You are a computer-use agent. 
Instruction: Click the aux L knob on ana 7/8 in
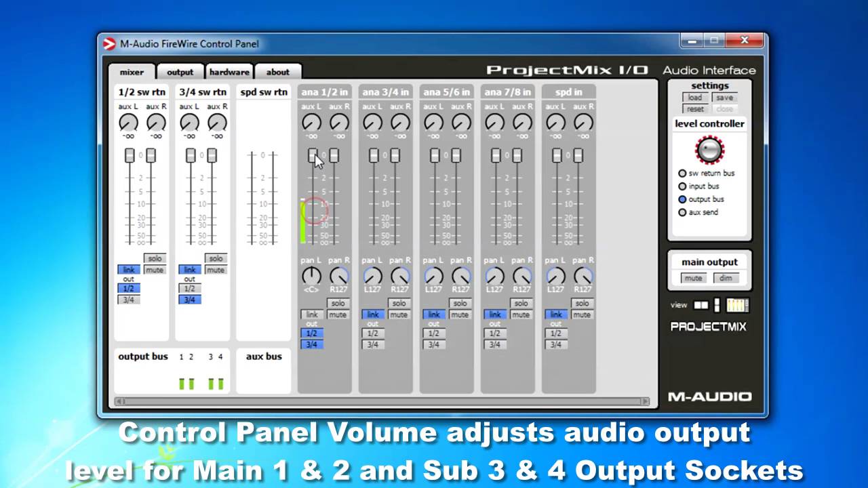[494, 123]
